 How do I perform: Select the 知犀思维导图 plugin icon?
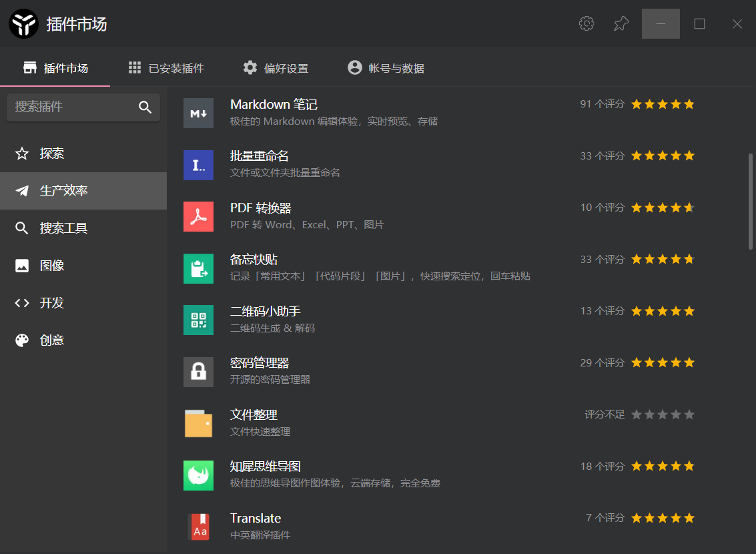(x=198, y=475)
